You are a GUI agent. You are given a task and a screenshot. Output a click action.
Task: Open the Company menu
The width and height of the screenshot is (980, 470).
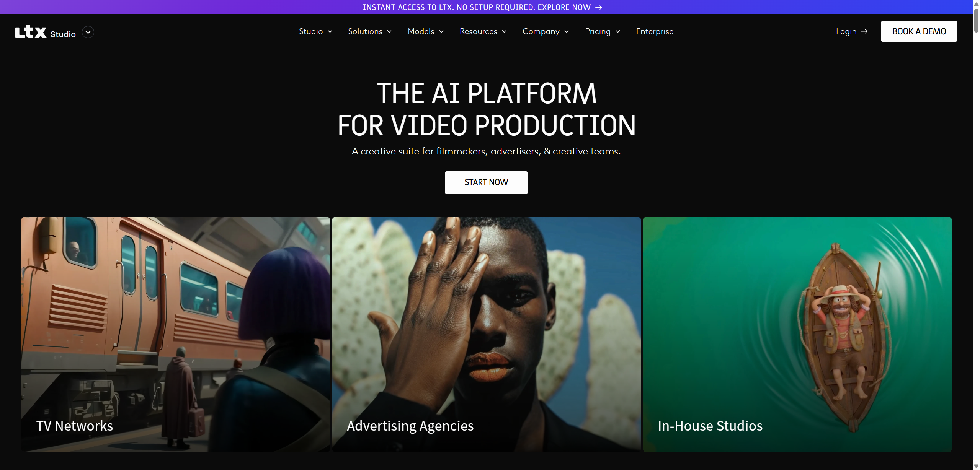pyautogui.click(x=546, y=31)
